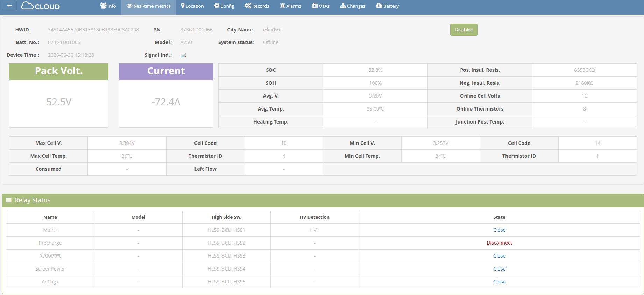Screen dimensions: 644x295
Task: Click the Main+ relay Close state
Action: click(499, 230)
